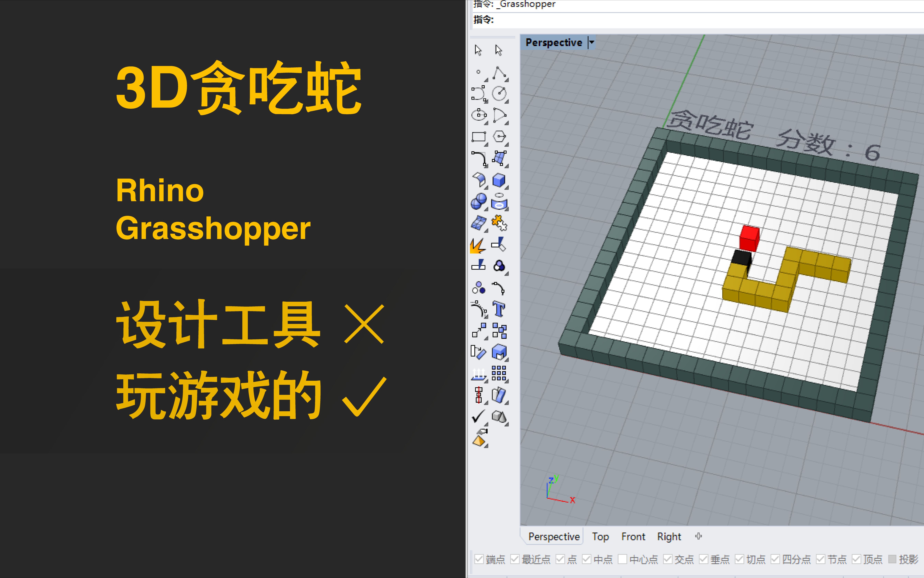Viewport: 924px width, 578px height.
Task: Select the Arc tool
Action: 500,115
